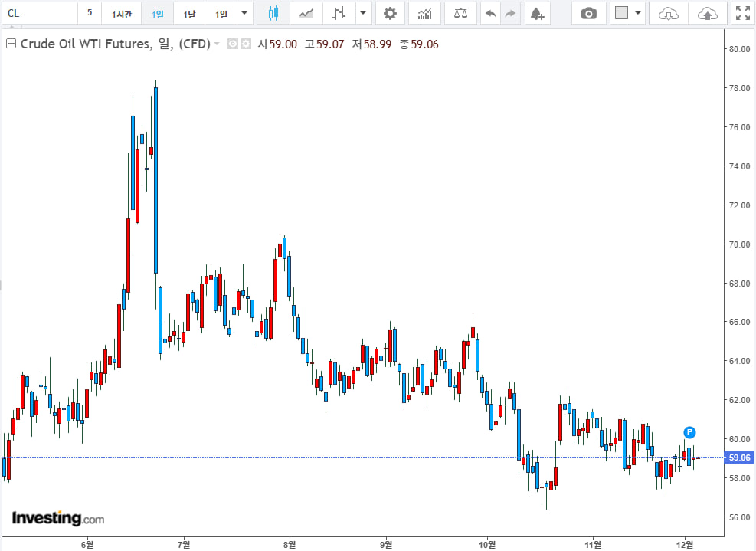Screen dimensions: 756x551
Task: Undo the last chart action
Action: pos(490,13)
